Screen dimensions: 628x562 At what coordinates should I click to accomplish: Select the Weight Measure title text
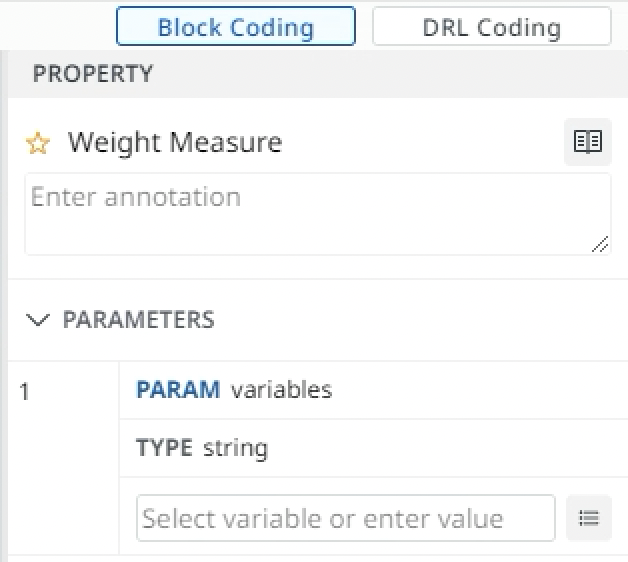pos(175,143)
